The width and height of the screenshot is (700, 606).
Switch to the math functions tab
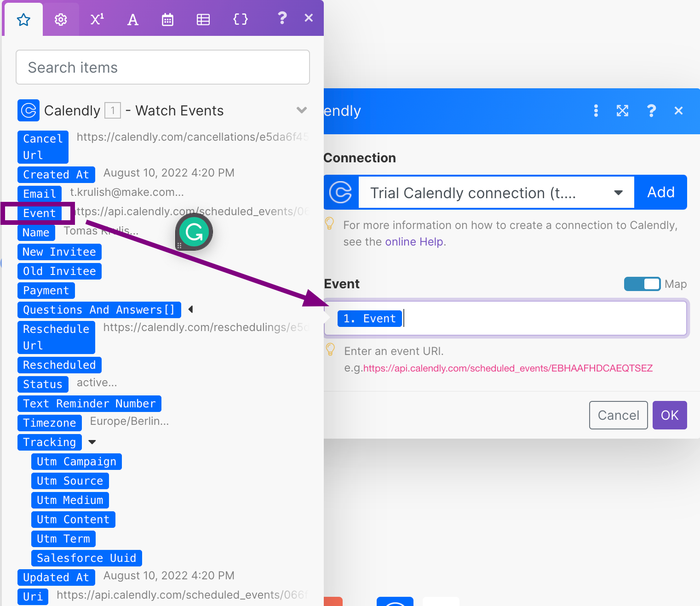(x=97, y=19)
